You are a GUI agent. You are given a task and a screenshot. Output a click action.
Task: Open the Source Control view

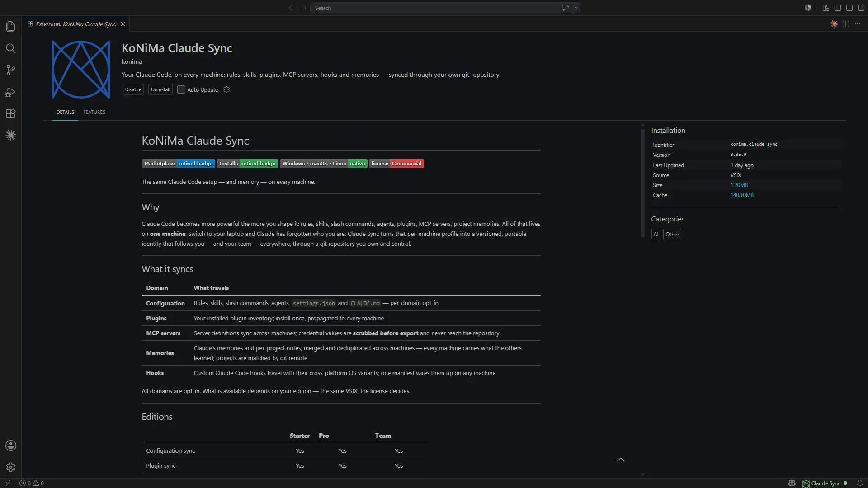11,70
